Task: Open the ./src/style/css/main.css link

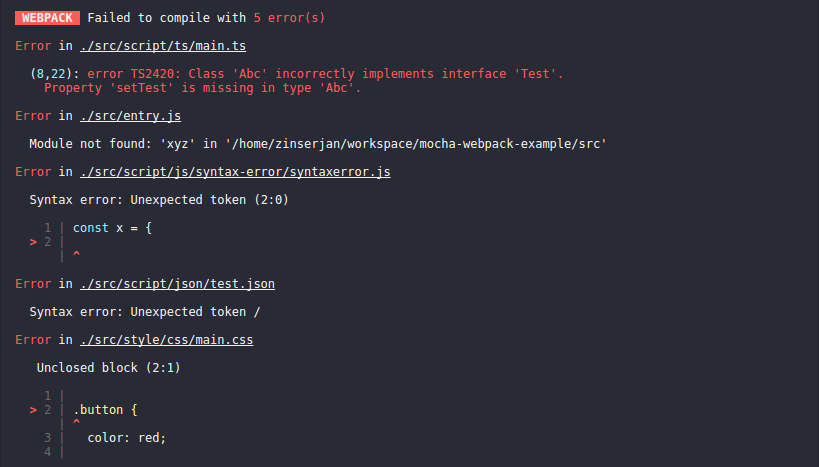Action: [167, 340]
